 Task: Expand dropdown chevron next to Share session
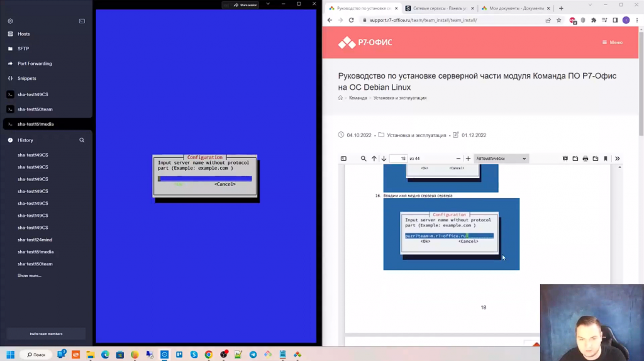point(268,4)
